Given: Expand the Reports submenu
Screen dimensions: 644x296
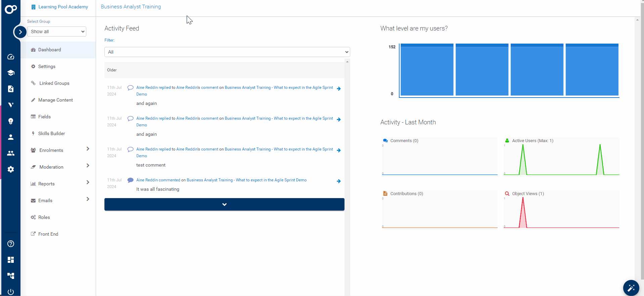Looking at the screenshot, I should coord(88,182).
